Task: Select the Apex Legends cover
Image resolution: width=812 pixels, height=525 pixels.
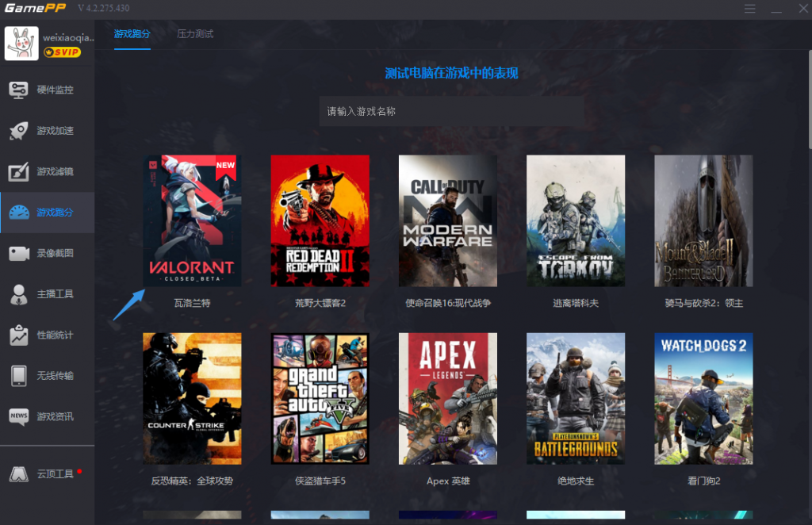Action: (448, 399)
